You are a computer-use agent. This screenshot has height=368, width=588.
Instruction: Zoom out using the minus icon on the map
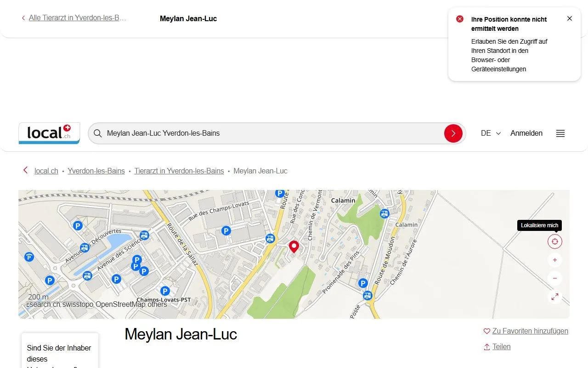click(x=554, y=278)
